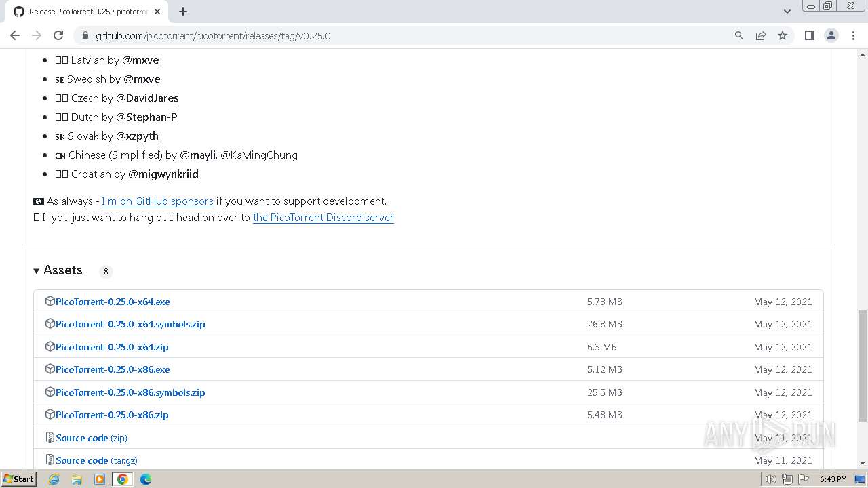Open the PicoTorrent Discord server link

323,217
